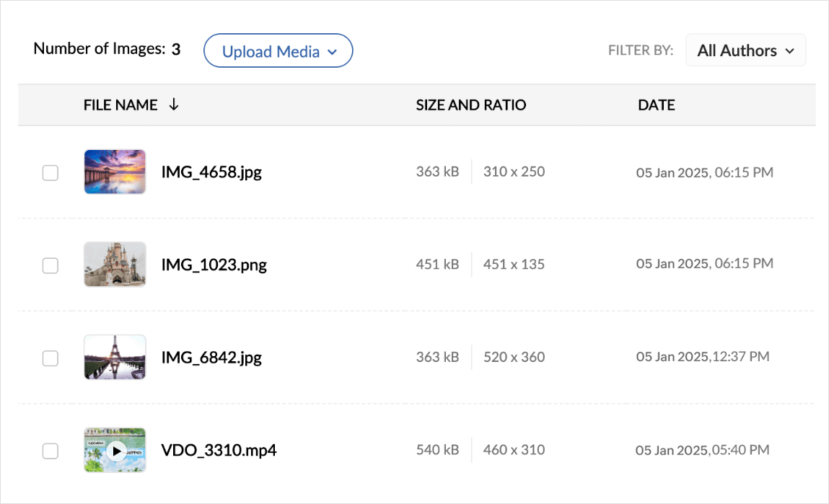
Task: Expand the All Authors filter dropdown
Action: click(745, 50)
